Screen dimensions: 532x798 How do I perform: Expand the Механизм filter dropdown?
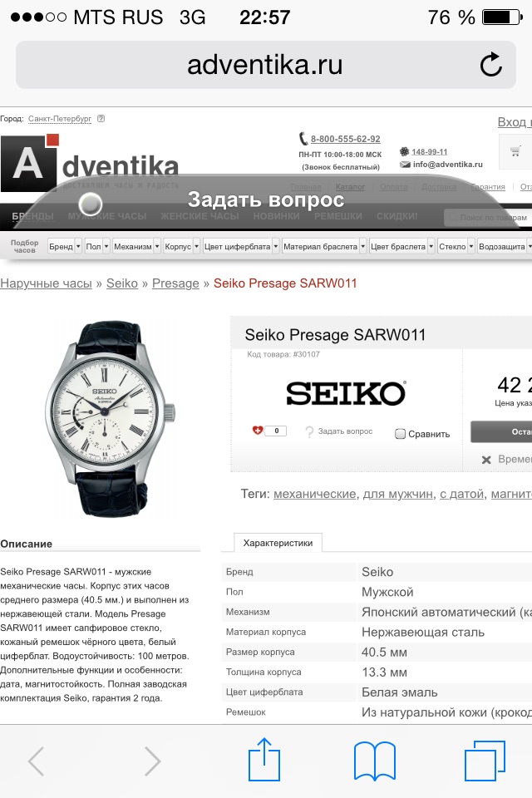point(136,246)
